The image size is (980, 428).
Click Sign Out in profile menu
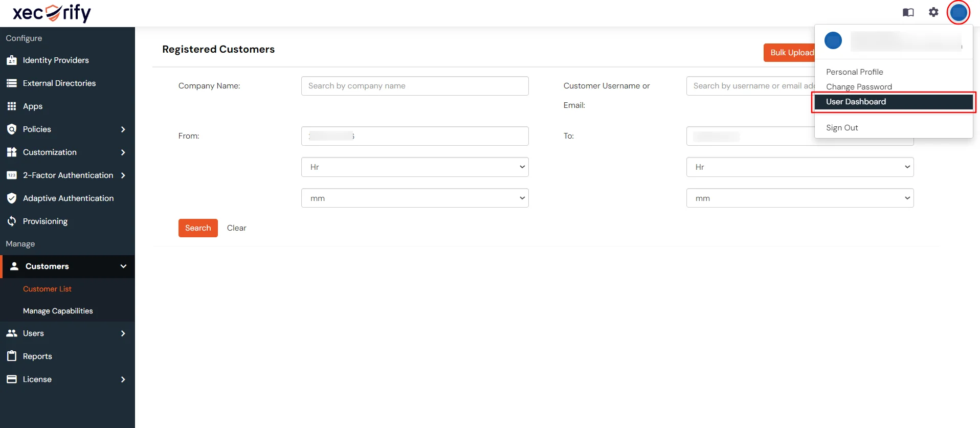tap(842, 128)
